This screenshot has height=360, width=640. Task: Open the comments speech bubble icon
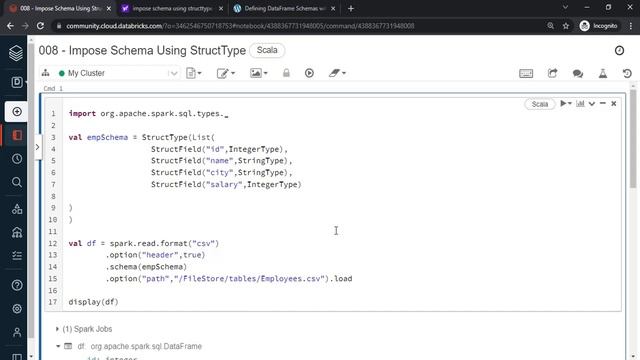[578, 73]
